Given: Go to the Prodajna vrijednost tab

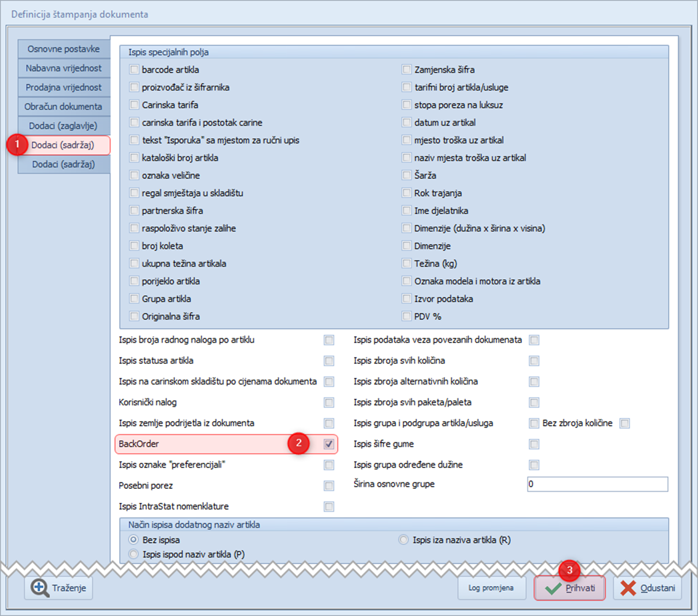Looking at the screenshot, I should pyautogui.click(x=64, y=88).
